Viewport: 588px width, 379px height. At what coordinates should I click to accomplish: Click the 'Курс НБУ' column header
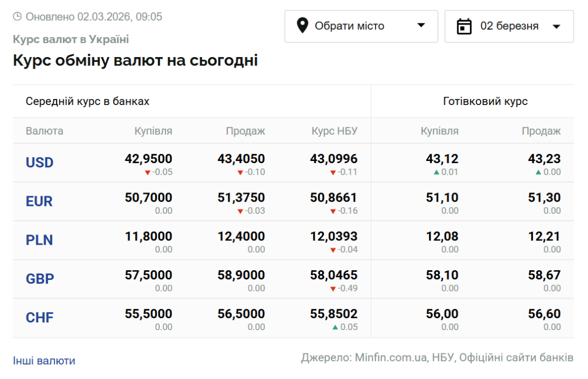(x=334, y=131)
